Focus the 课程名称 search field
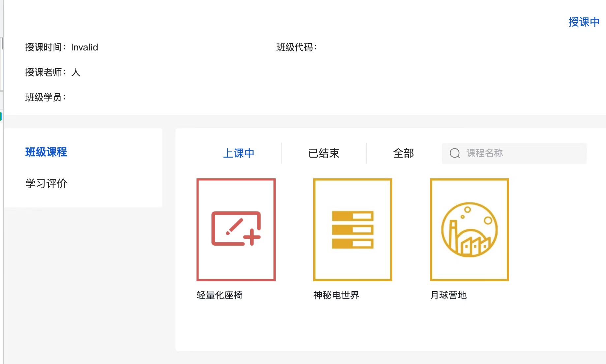 (514, 153)
